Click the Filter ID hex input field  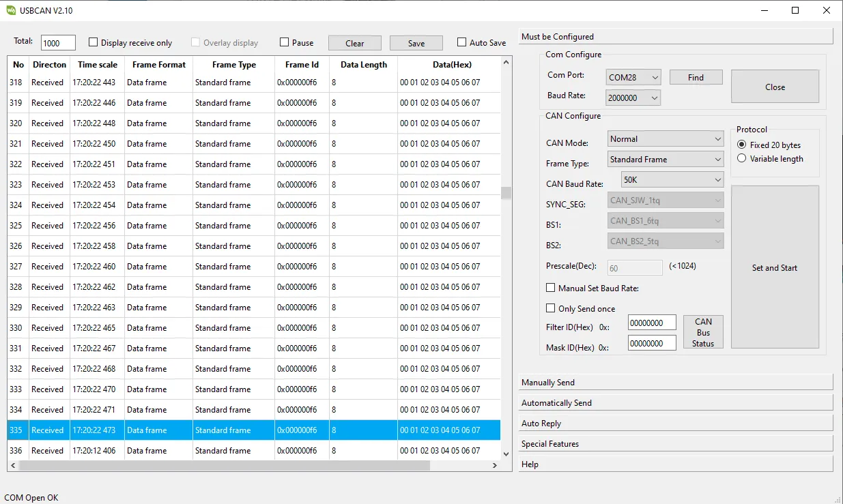point(652,323)
